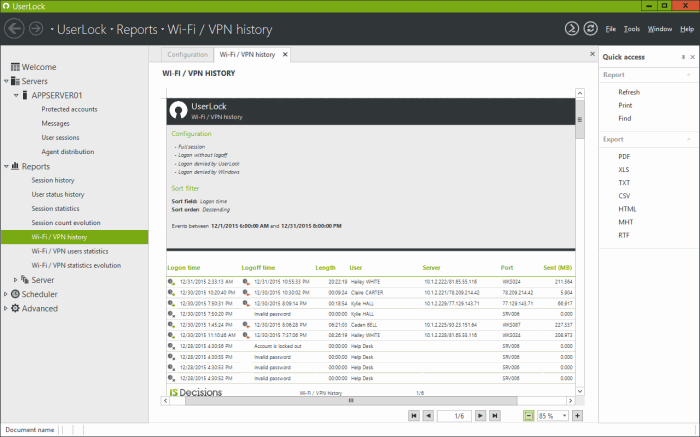
Task: Open the Help menu
Action: 687,29
